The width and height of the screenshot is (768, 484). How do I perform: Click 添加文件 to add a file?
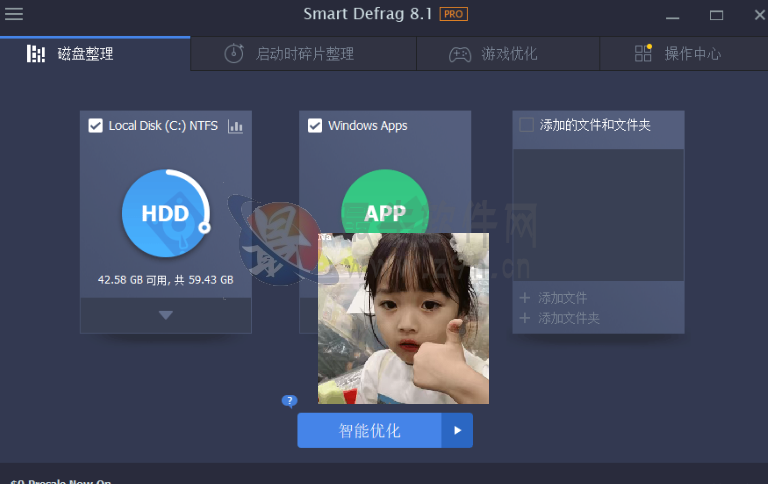point(553,298)
